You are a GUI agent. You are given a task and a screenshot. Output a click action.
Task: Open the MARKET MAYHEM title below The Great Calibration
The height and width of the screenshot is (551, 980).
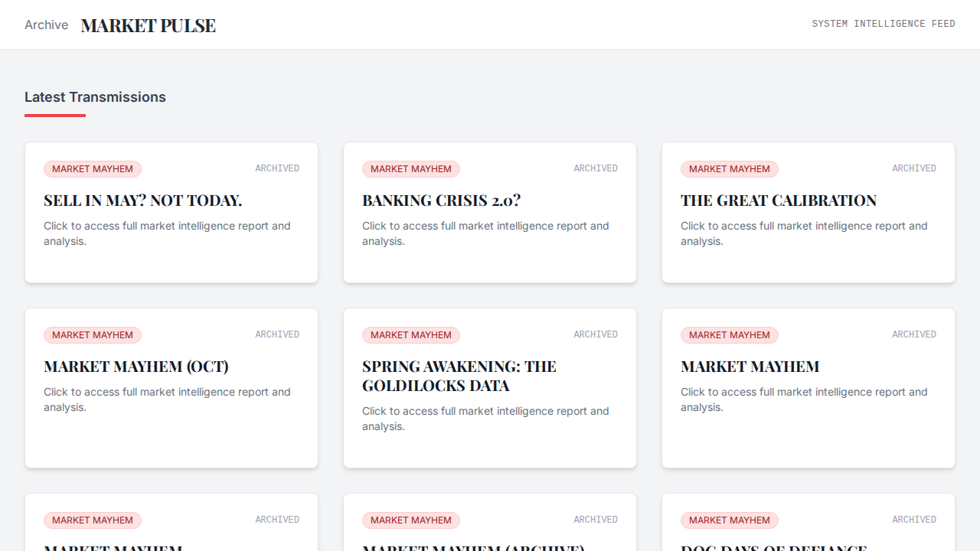click(x=750, y=367)
